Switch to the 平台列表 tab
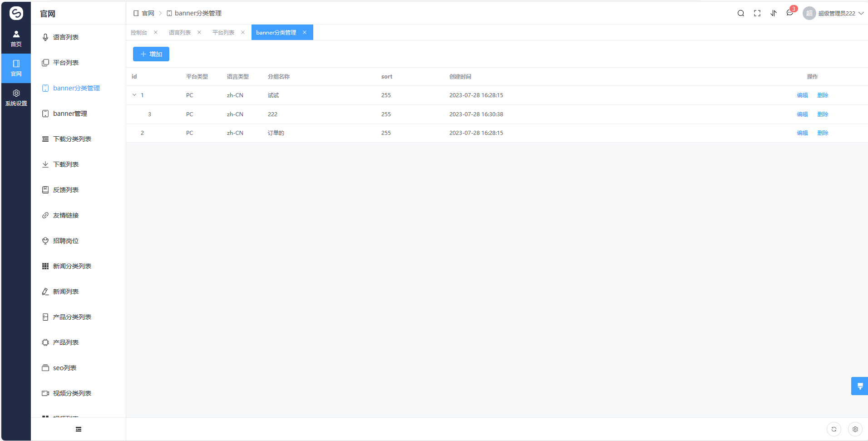This screenshot has width=868, height=441. point(223,32)
